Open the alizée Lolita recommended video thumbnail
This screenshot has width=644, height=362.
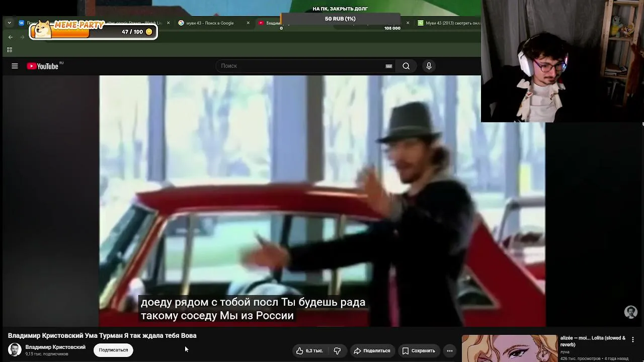[509, 348]
